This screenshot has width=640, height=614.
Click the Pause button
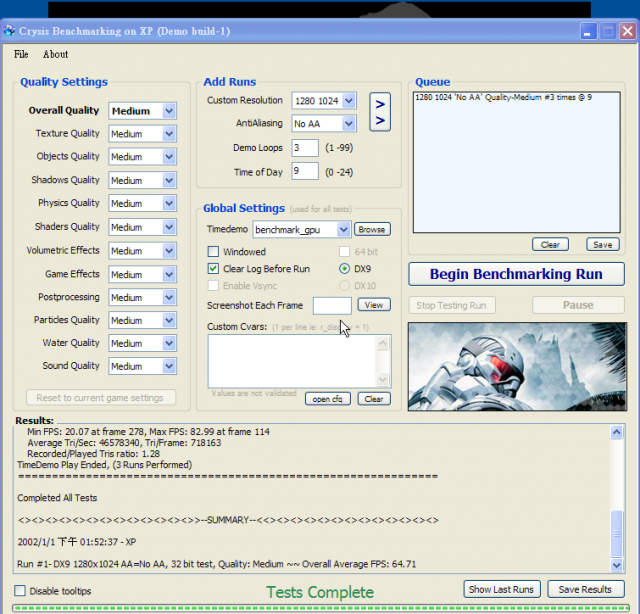click(x=578, y=305)
